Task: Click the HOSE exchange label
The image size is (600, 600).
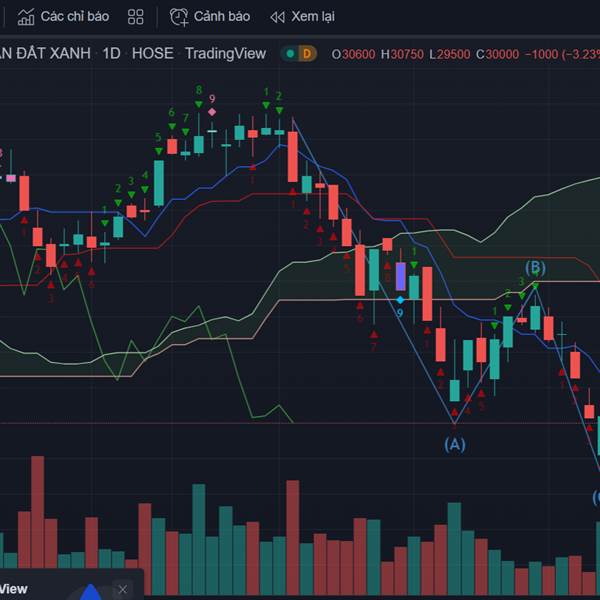Action: click(152, 54)
